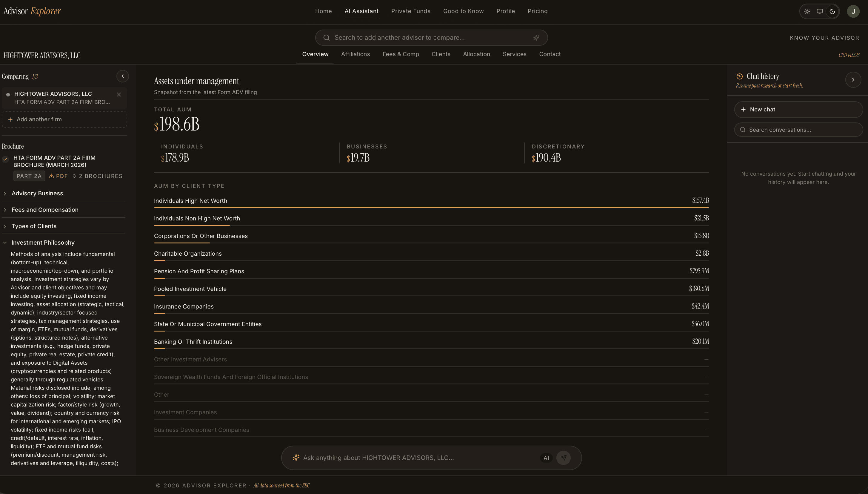Image resolution: width=868 pixels, height=494 pixels.
Task: Open the 2 BROCHURES selector
Action: (97, 176)
